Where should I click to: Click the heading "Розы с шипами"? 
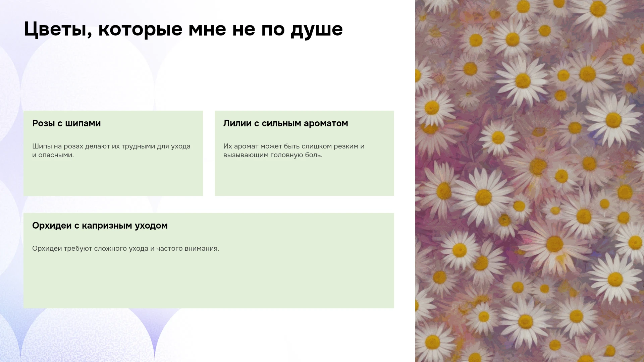(66, 123)
